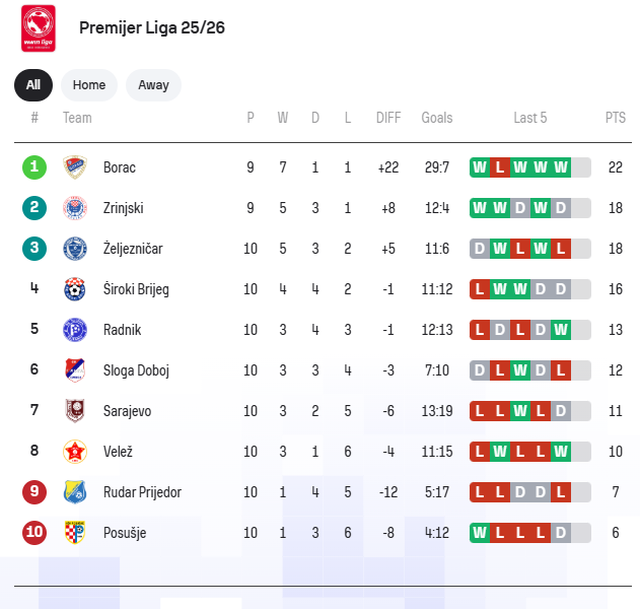640x609 pixels.
Task: Open the Borac team name link
Action: (x=119, y=167)
